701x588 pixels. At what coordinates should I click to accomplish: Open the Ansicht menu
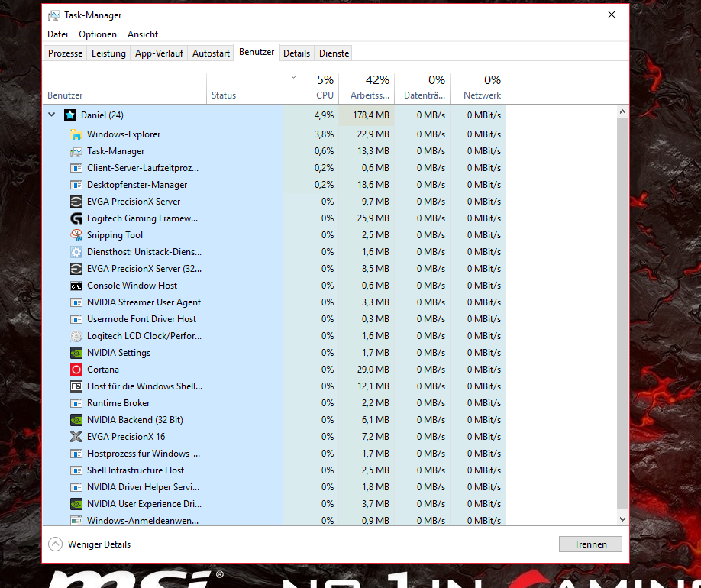click(x=143, y=34)
